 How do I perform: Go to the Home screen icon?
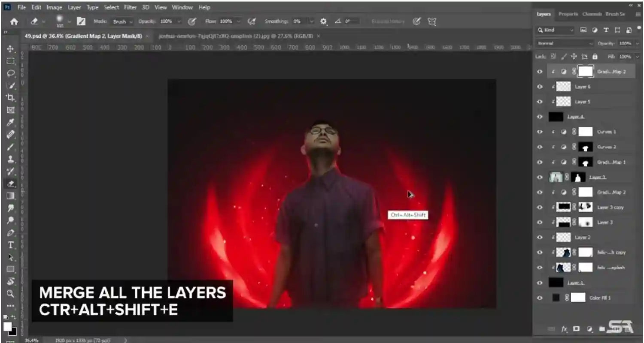[14, 21]
